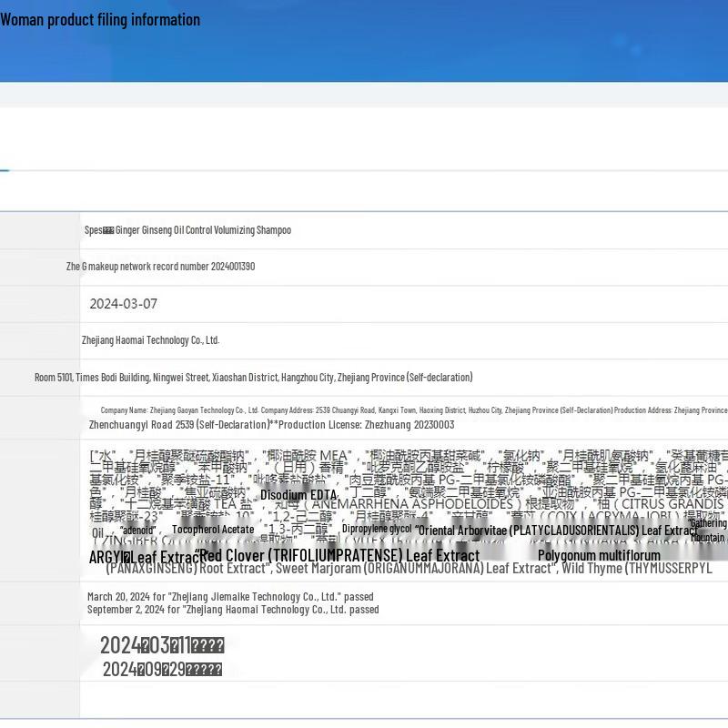Image resolution: width=728 pixels, height=728 pixels.
Task: Click the March 20, 2024 passed record
Action: pyautogui.click(x=230, y=597)
